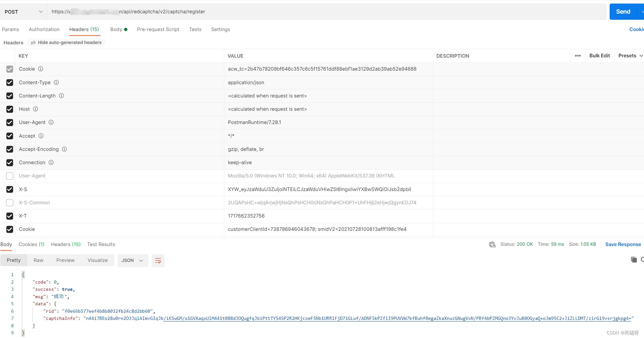This screenshot has height=338, width=644.
Task: Send the request with Send button
Action: click(623, 12)
